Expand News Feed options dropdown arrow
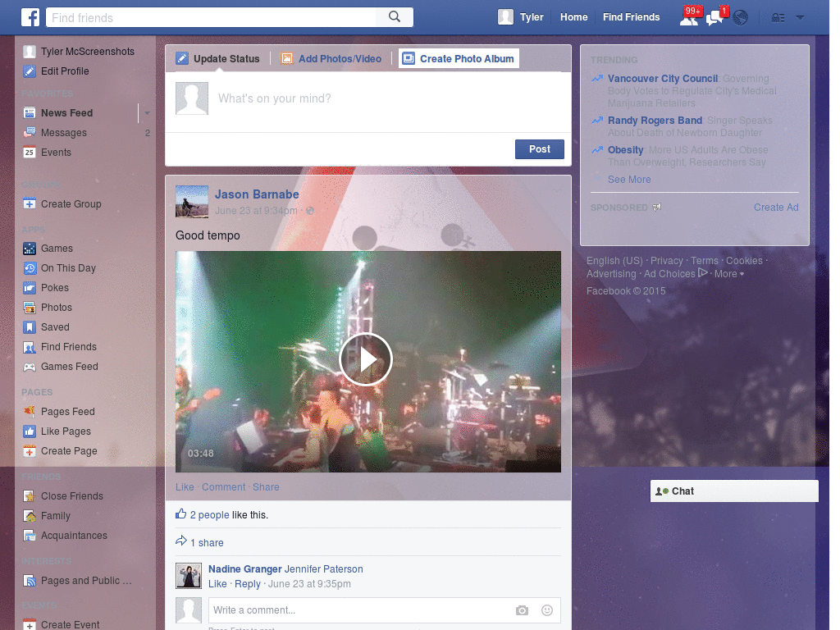Image resolution: width=840 pixels, height=630 pixels. [x=147, y=113]
